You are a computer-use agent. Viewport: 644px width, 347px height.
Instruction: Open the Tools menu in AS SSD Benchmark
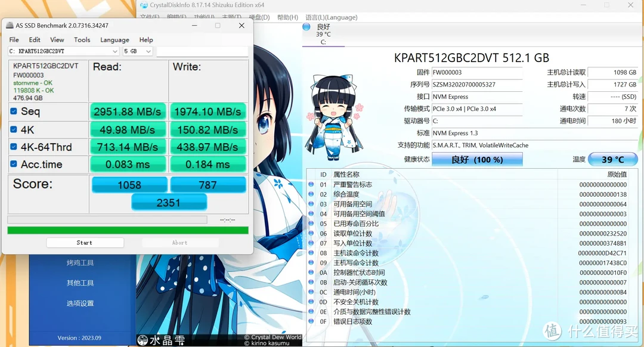(x=82, y=40)
